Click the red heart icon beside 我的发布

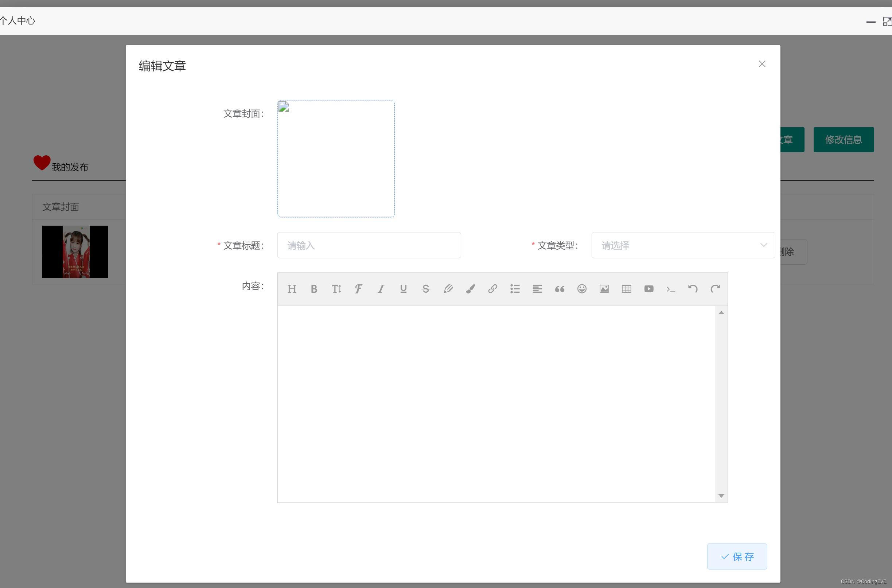pyautogui.click(x=42, y=163)
